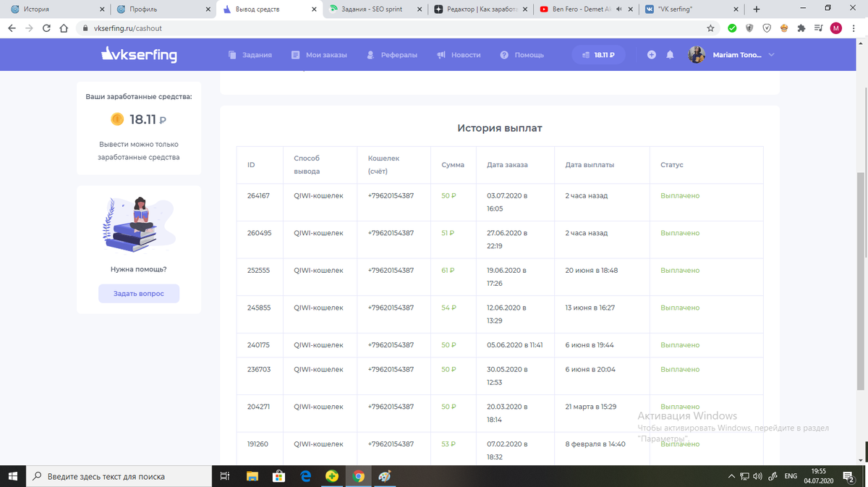The image size is (868, 487).
Task: Expand the Mariam Tono... account dropdown arrow
Action: coord(771,55)
